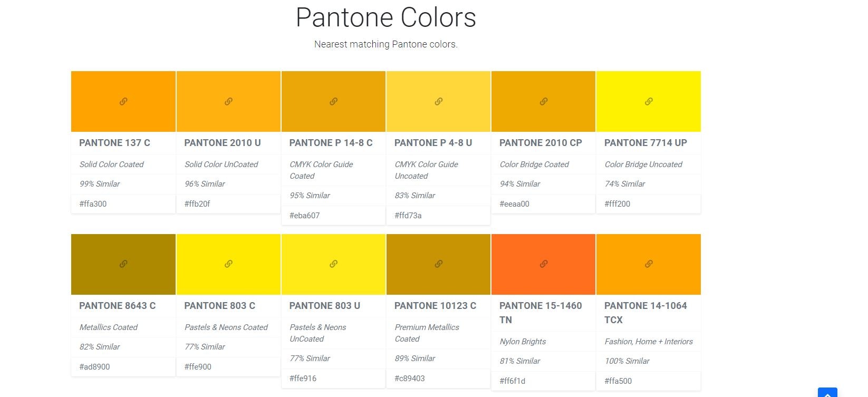Click the link icon on PANTONE 137 C swatch
The height and width of the screenshot is (397, 868).
pyautogui.click(x=123, y=101)
